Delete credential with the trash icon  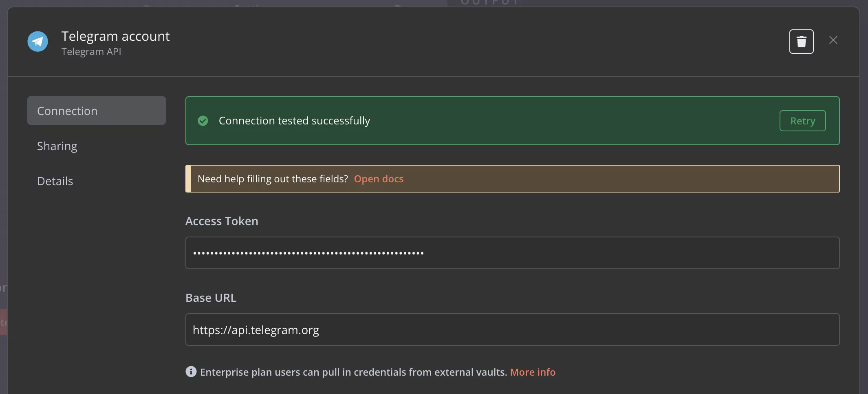[x=801, y=42]
